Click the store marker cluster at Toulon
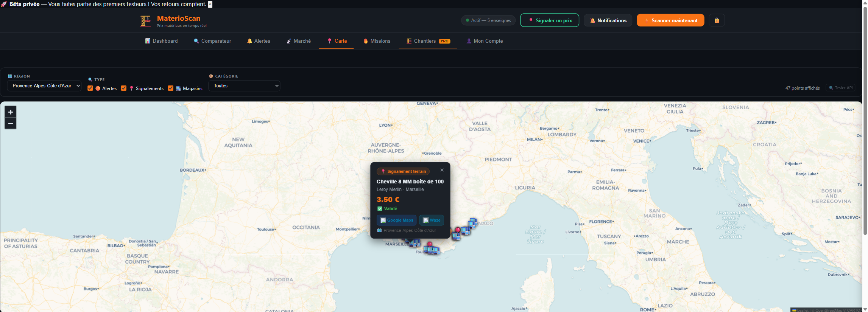Image resolution: width=868 pixels, height=312 pixels. 432,250
